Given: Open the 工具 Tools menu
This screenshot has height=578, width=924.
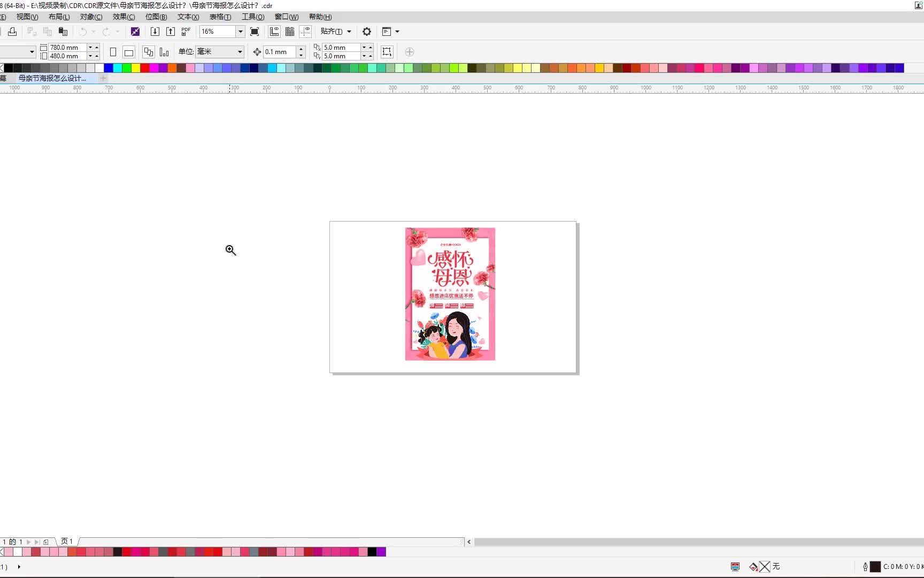Looking at the screenshot, I should 253,17.
